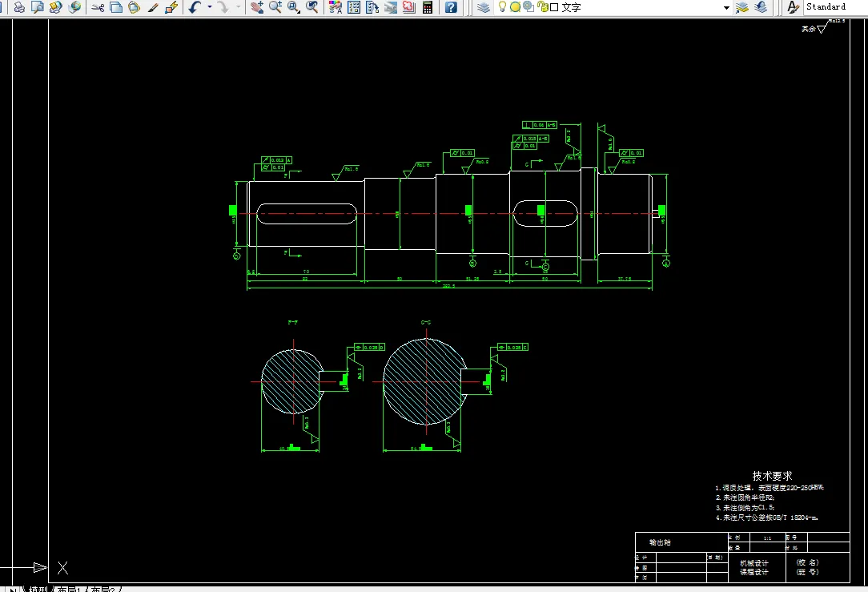Expand the Redo history dropdown arrow

pyautogui.click(x=239, y=7)
